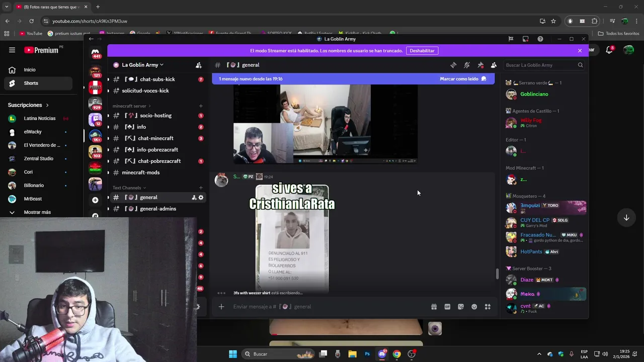Click Windows taskbar Buscar search box

pos(278,354)
